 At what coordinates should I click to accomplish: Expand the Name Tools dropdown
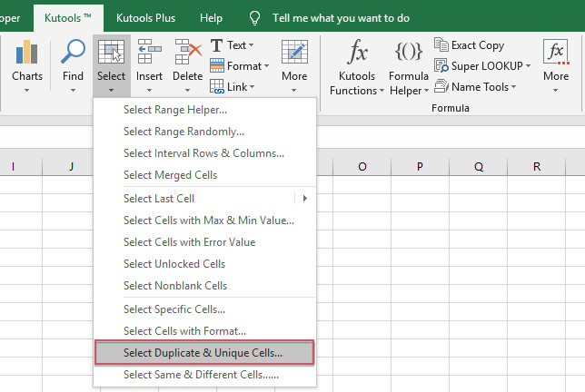[512, 87]
